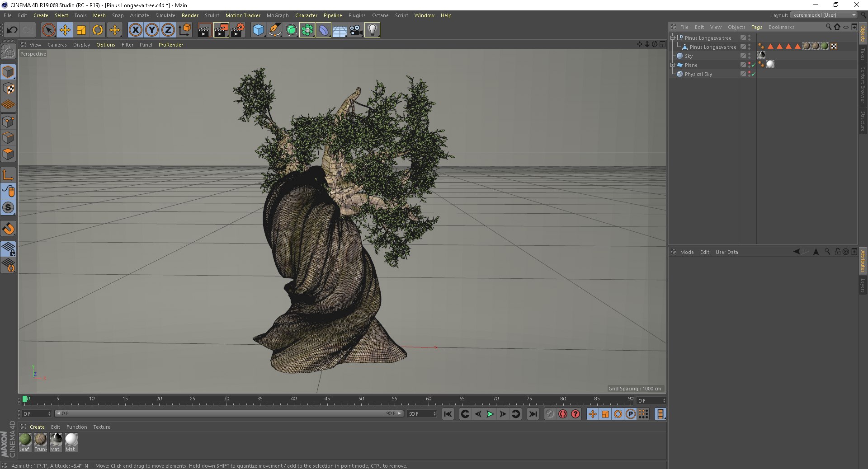Collapse top Pinus Longaeva tree hierarchy

(673, 38)
